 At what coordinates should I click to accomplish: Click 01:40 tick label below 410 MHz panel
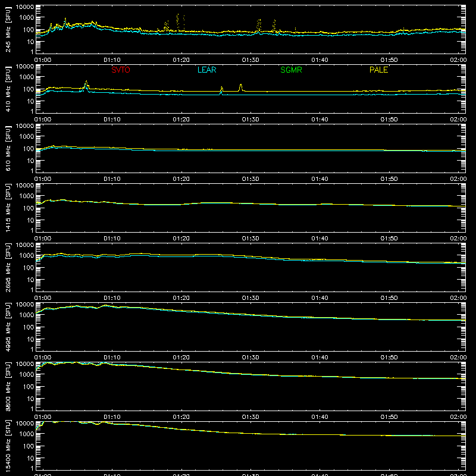pos(320,120)
